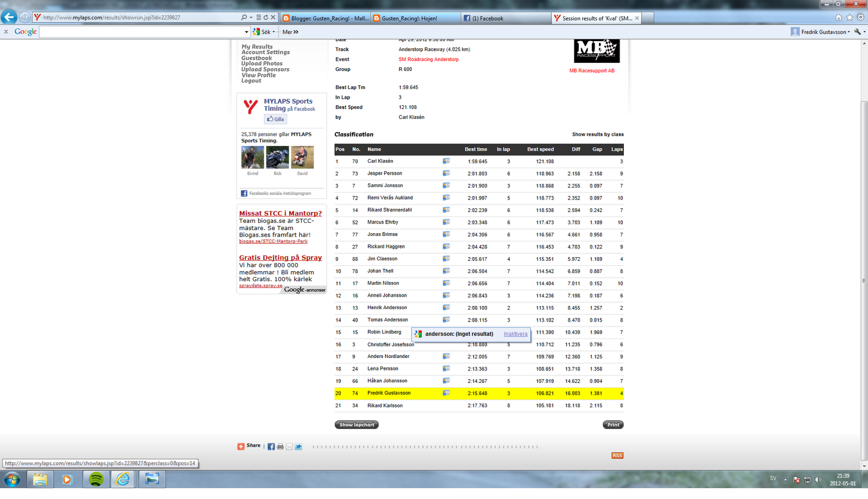Open lap details icon for Rickard Haggren
The width and height of the screenshot is (868, 499).
click(x=446, y=247)
